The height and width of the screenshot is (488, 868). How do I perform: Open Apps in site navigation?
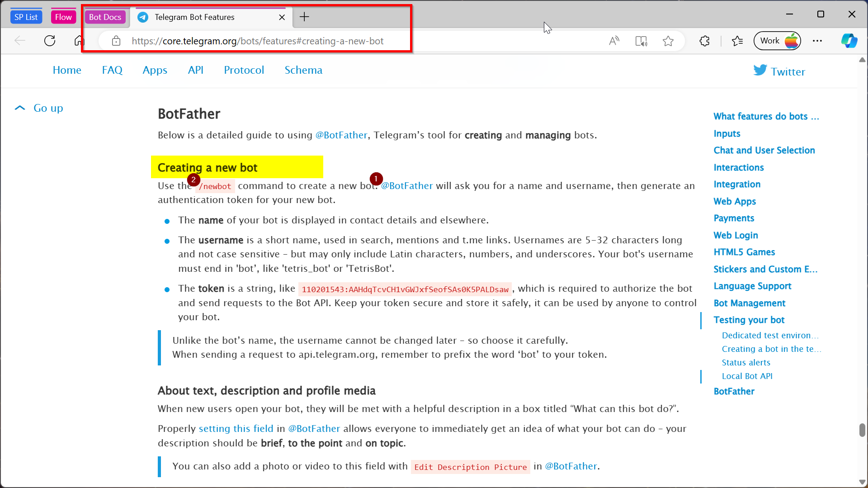click(x=155, y=70)
